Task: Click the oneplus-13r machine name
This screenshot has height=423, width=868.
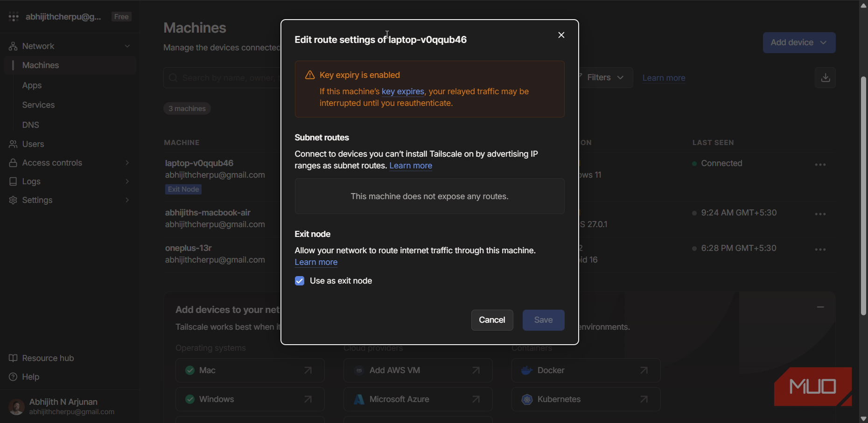Action: 188,248
